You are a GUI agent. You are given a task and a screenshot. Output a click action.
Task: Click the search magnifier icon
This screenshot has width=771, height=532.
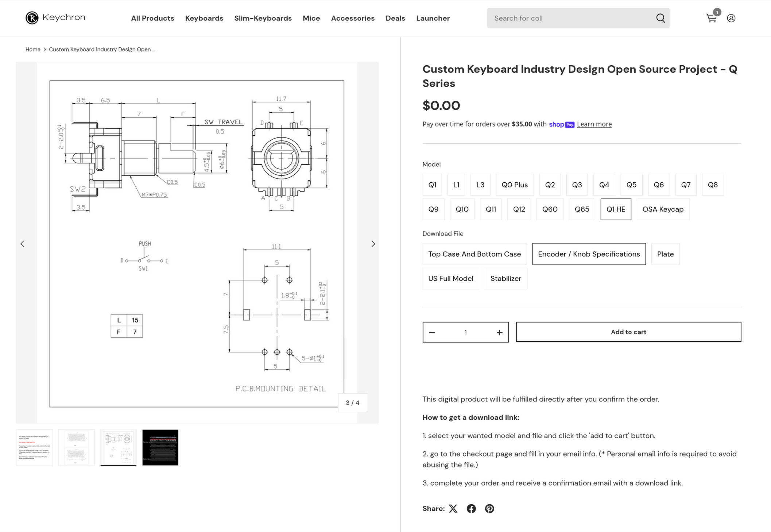(660, 18)
